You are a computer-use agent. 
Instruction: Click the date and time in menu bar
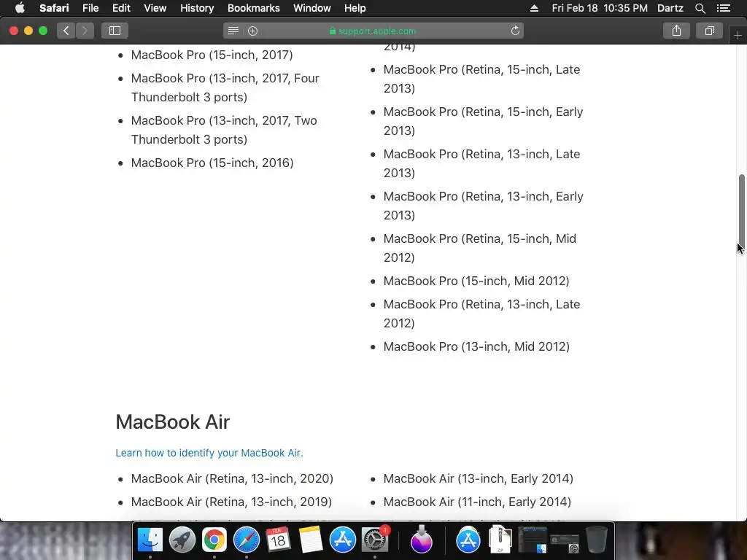coord(600,8)
